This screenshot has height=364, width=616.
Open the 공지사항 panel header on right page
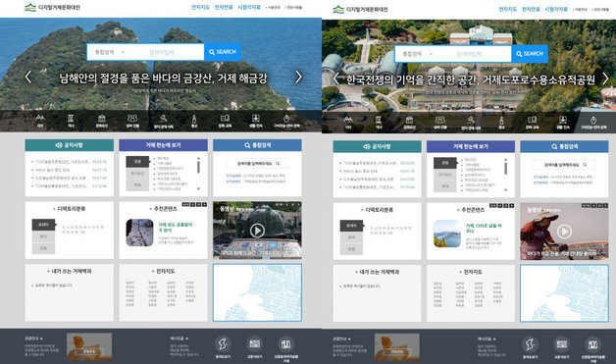(x=377, y=146)
